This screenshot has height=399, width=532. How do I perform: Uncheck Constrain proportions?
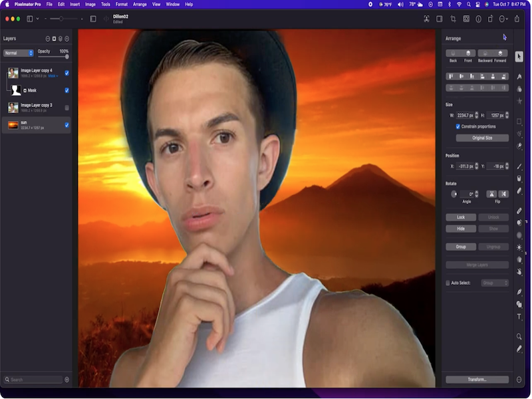click(x=458, y=126)
